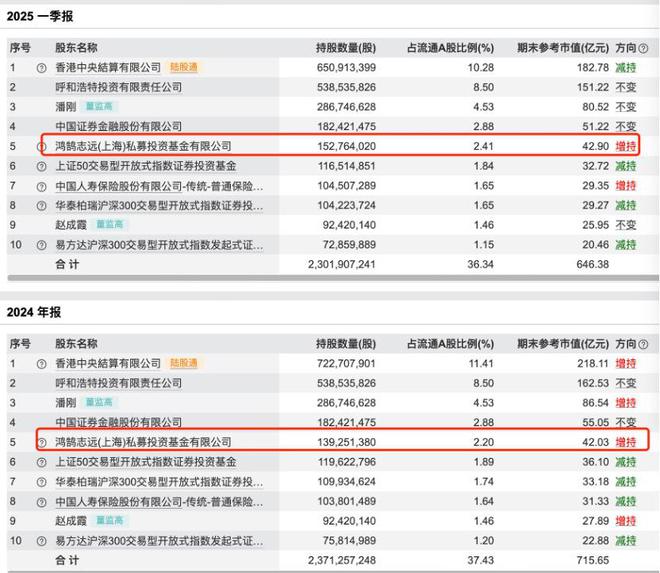The image size is (660, 573).
Task: Click icon beside 鸿鹄志远 in 2024 年报 table
Action: tap(41, 442)
